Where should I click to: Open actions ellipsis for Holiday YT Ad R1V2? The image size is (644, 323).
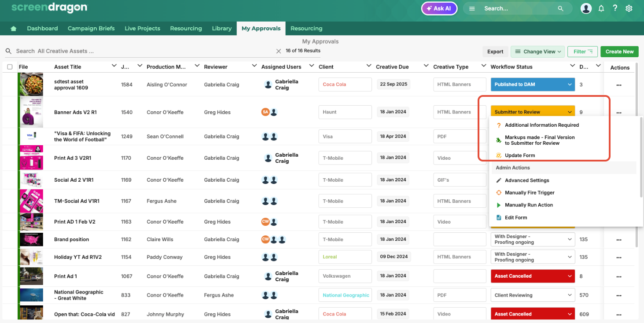pyautogui.click(x=619, y=257)
